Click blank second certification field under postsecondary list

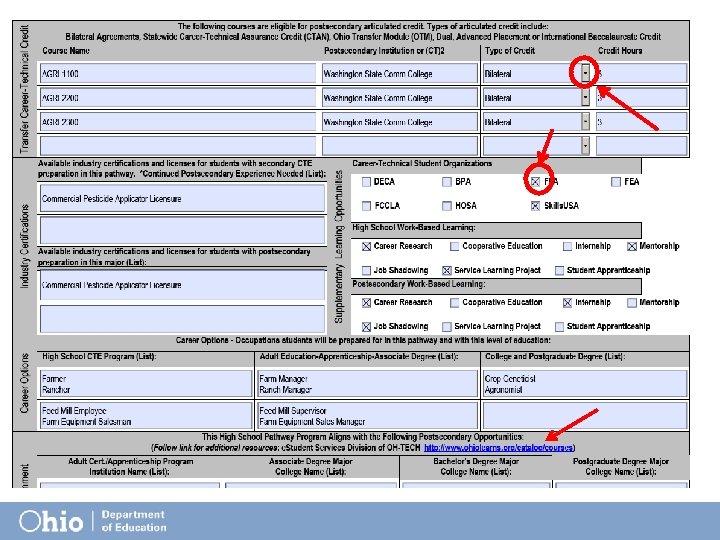click(x=182, y=319)
